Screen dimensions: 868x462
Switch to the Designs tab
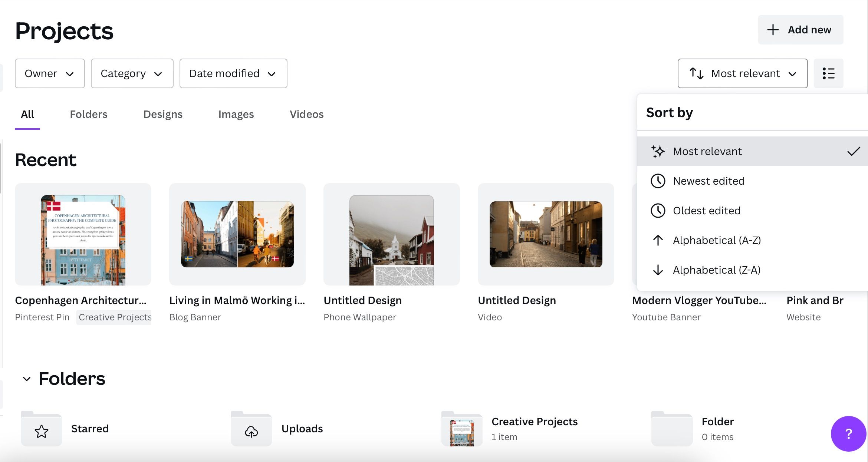coord(162,114)
